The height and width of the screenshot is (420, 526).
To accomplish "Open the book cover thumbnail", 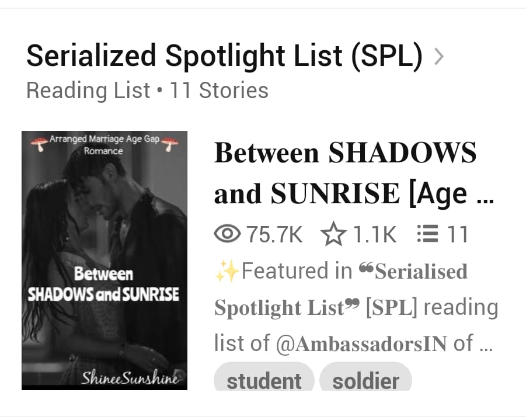I will (x=104, y=260).
